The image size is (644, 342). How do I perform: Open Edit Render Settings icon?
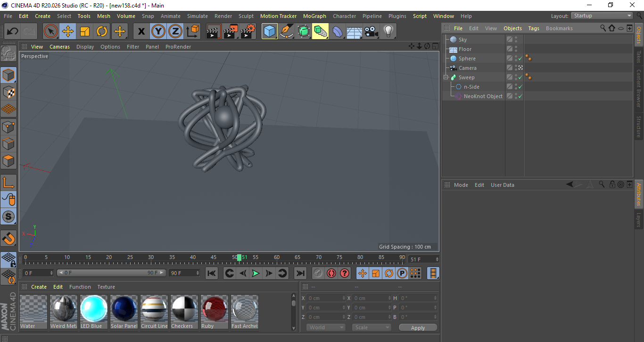click(x=248, y=32)
